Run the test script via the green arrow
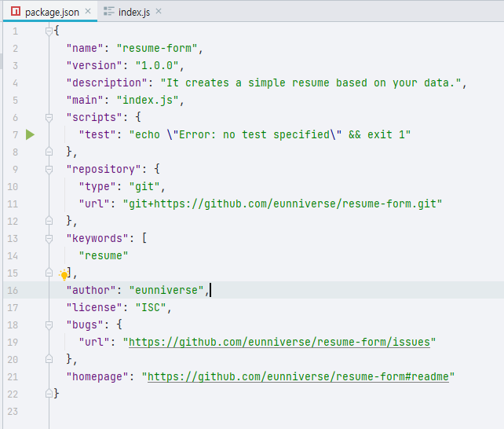Image resolution: width=504 pixels, height=429 pixels. (30, 134)
